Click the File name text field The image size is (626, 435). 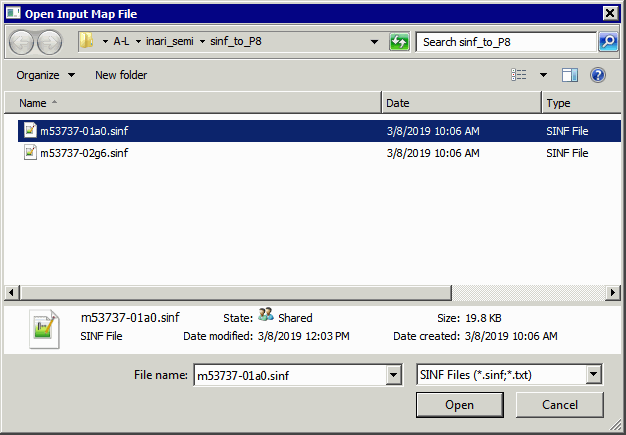[x=291, y=375]
